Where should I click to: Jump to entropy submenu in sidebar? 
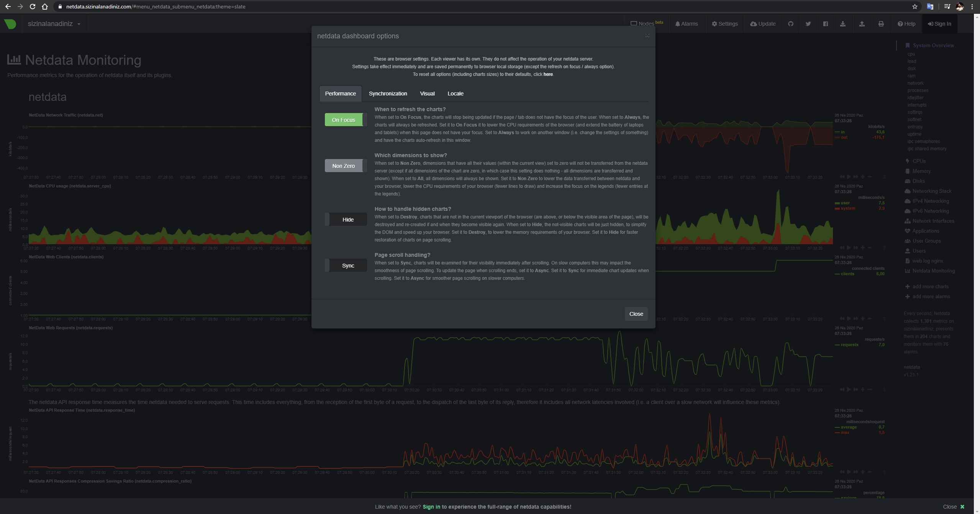(x=915, y=127)
